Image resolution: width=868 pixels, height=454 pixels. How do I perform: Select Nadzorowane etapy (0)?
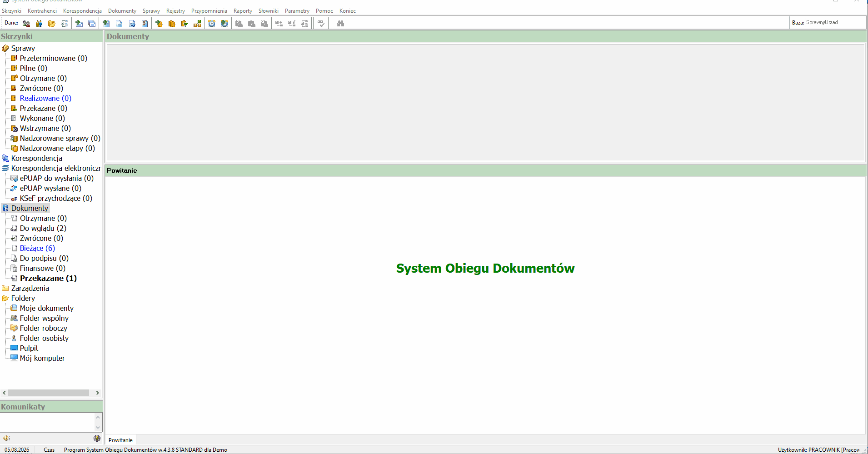[57, 148]
